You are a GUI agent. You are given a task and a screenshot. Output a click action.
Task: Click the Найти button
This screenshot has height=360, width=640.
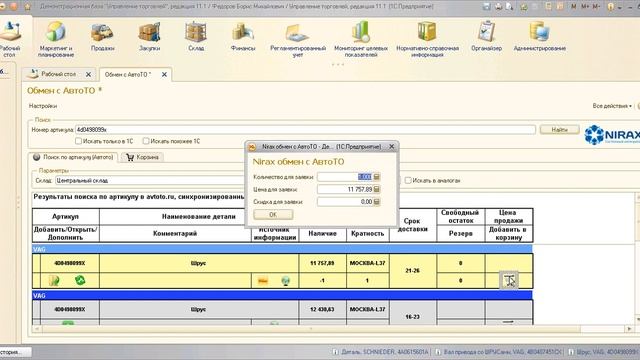click(560, 129)
